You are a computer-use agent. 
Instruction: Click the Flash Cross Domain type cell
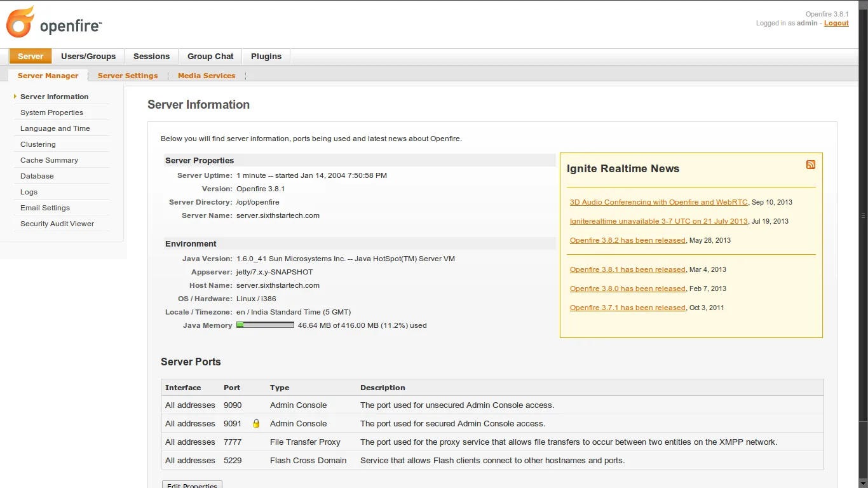pyautogui.click(x=308, y=460)
